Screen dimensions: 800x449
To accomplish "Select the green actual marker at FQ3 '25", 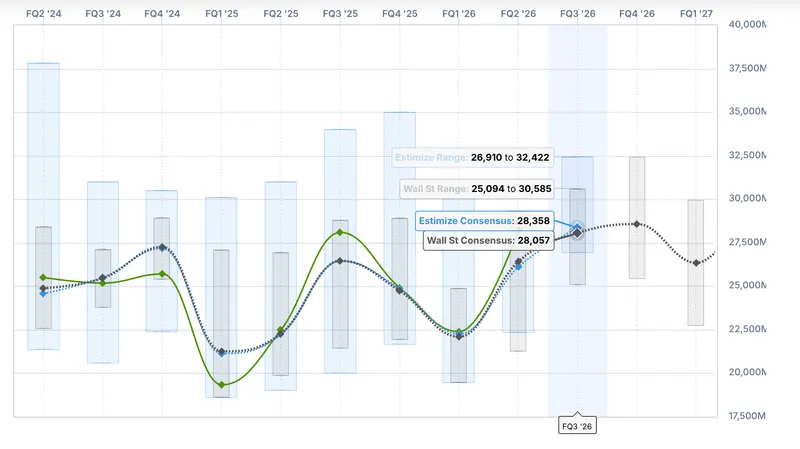I will click(x=340, y=233).
